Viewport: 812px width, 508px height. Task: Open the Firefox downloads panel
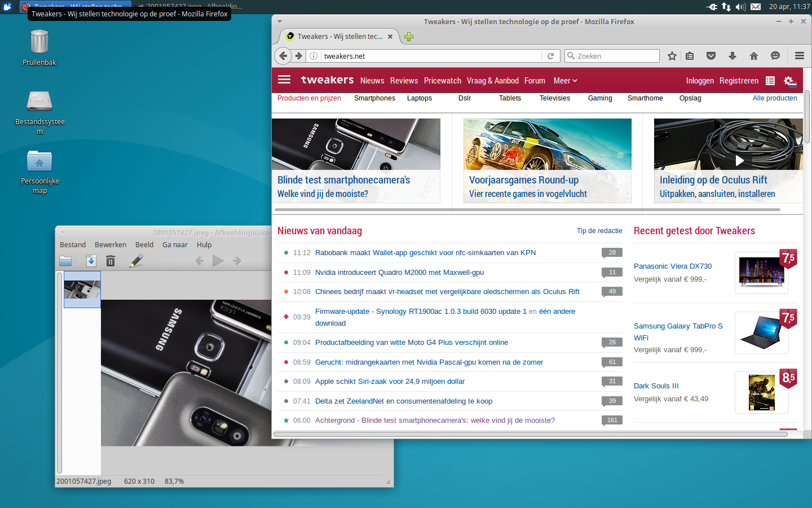click(x=732, y=56)
